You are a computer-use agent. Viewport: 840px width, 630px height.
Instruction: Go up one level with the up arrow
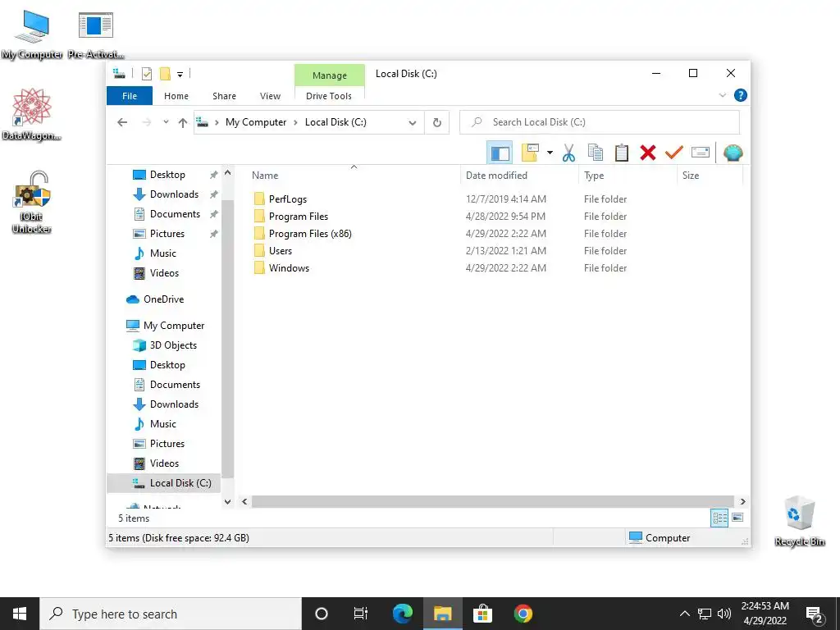pyautogui.click(x=183, y=123)
